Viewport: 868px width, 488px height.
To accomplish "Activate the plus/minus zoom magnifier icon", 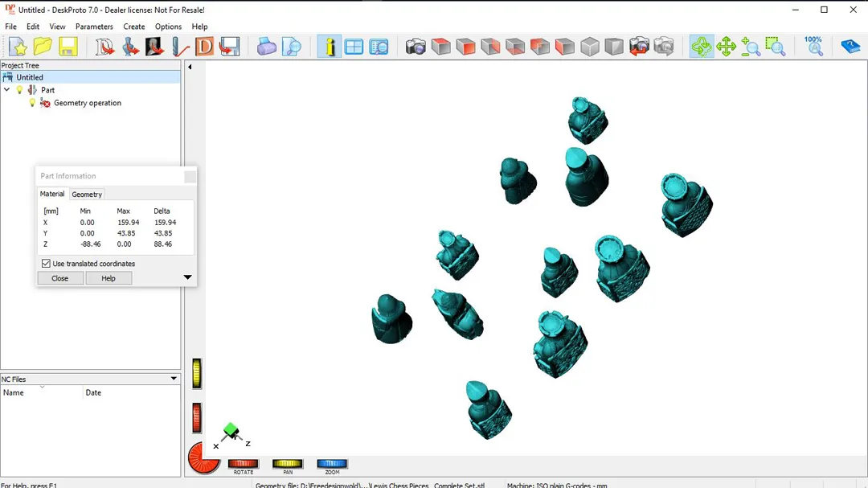I will click(751, 47).
